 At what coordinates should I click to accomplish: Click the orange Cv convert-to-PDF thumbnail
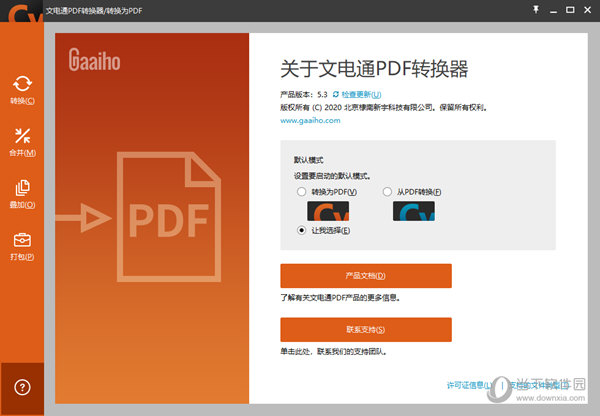[328, 211]
